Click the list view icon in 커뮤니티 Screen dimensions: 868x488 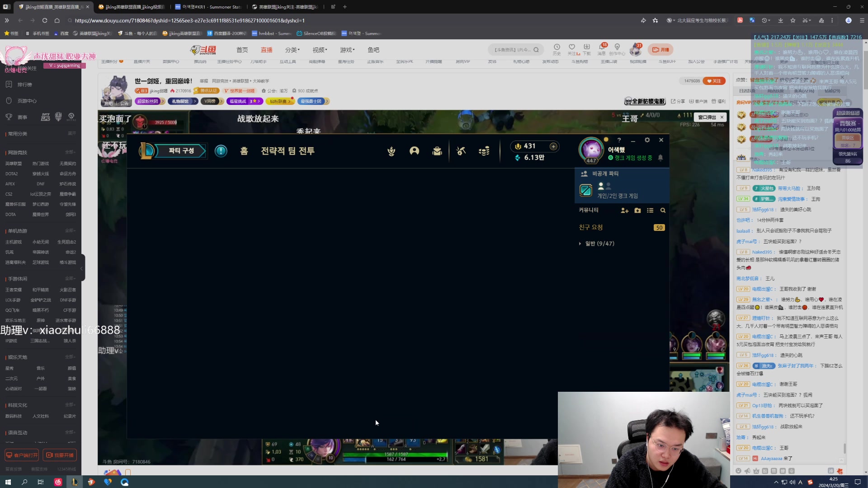point(650,211)
